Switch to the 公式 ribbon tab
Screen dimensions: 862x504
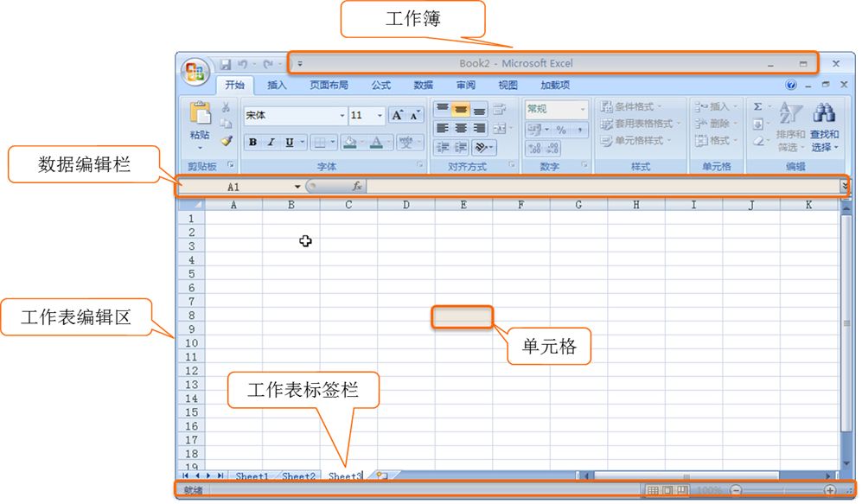[380, 86]
